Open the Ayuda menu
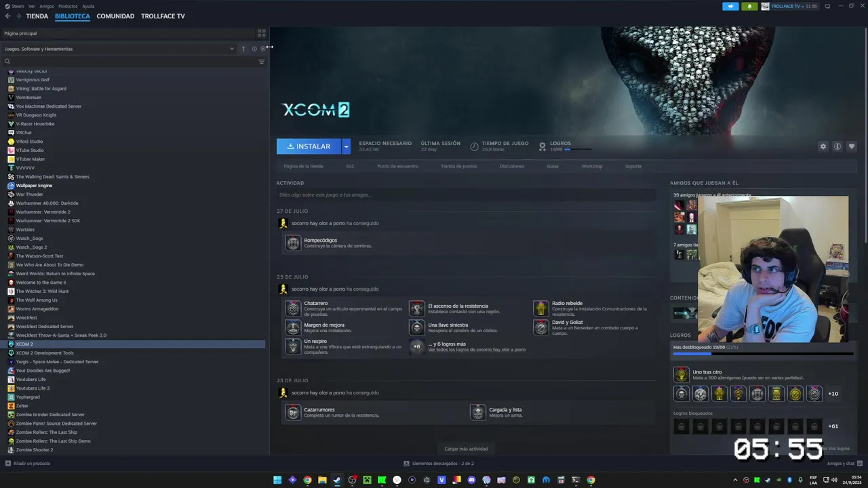The width and height of the screenshot is (868, 488). 88,6
